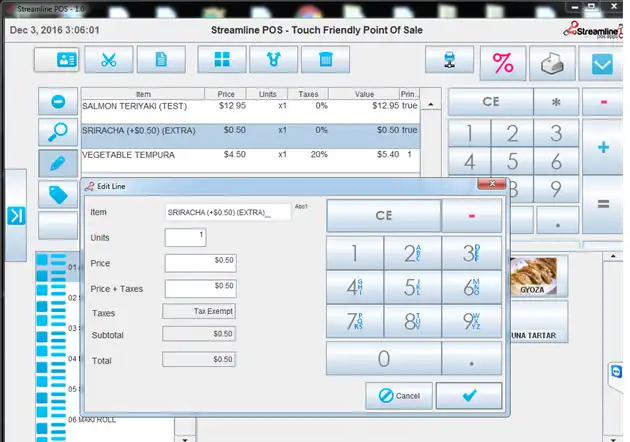The height and width of the screenshot is (442, 630).
Task: Tap 5 JKL on the Edit Line keypad
Action: click(x=412, y=287)
